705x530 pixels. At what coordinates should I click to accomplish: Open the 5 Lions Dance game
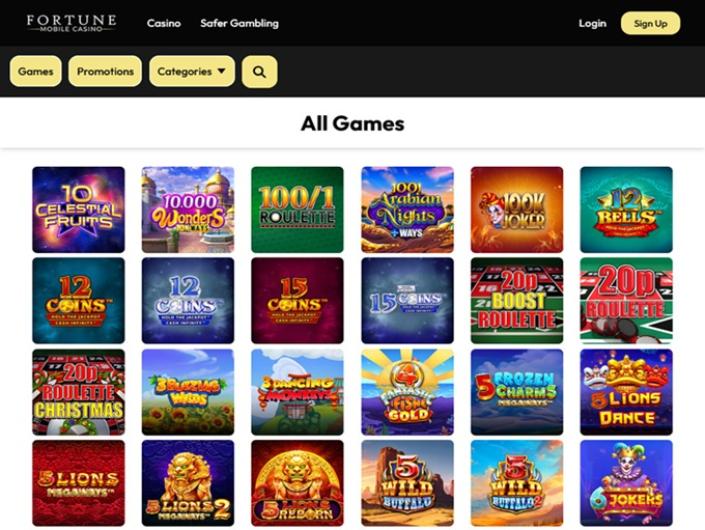coord(626,392)
